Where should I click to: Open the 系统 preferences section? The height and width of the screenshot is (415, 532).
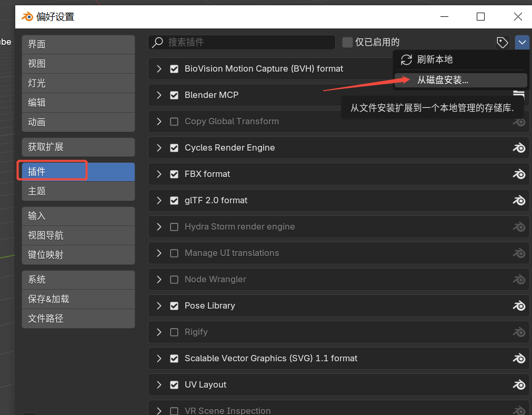pyautogui.click(x=78, y=280)
